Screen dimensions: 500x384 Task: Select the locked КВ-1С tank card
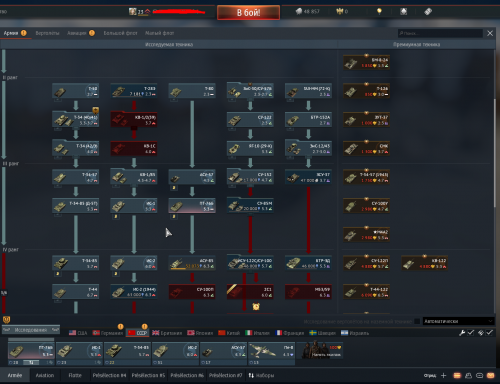tap(134, 148)
